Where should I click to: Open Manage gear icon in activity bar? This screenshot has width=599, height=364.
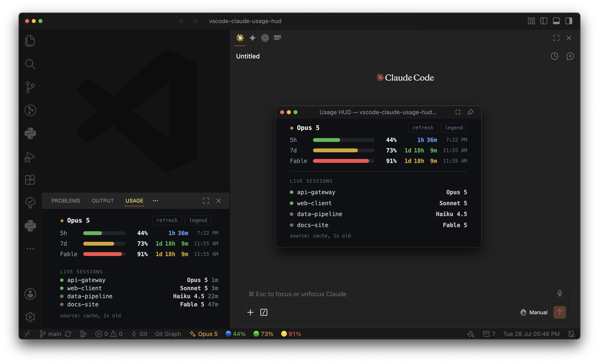30,317
